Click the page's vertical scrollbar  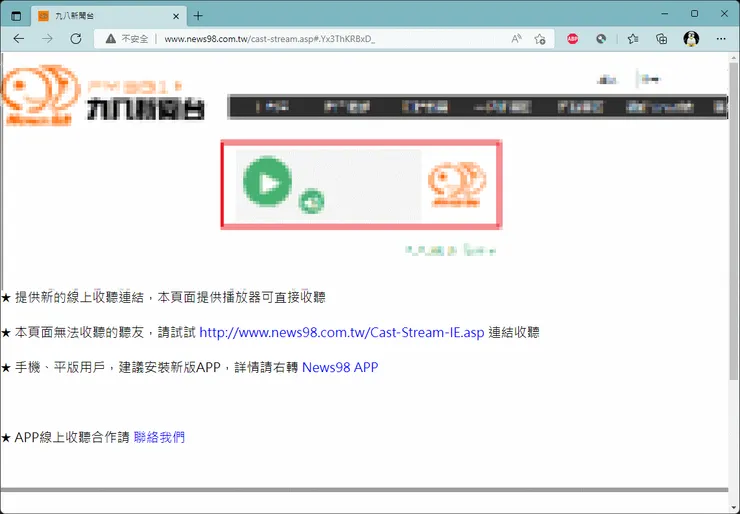[x=734, y=222]
